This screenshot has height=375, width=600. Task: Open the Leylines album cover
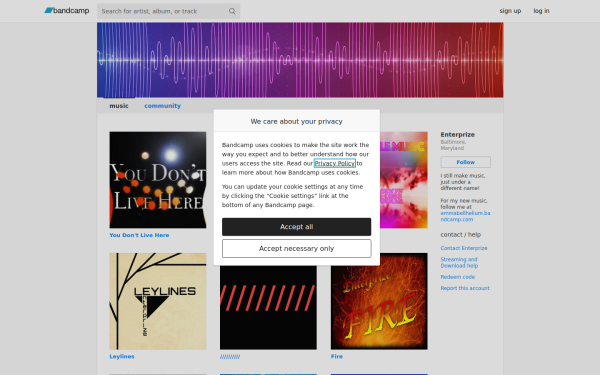[x=158, y=301]
